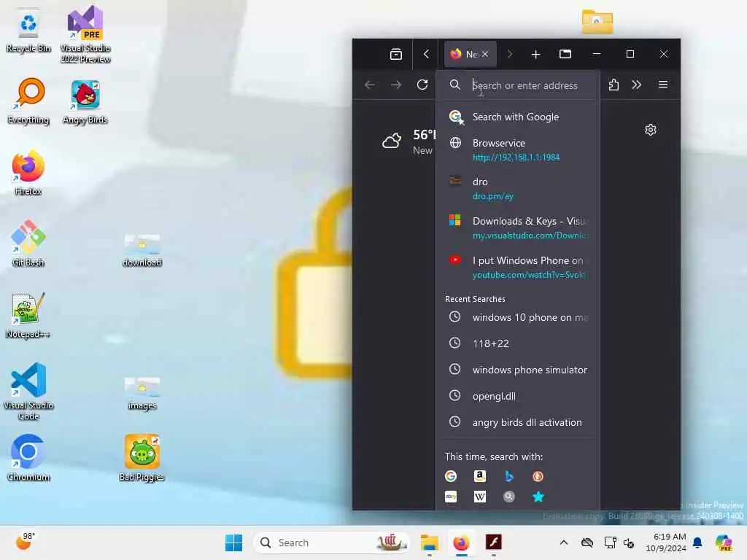
Task: Open File Explorer from the taskbar
Action: (x=429, y=542)
